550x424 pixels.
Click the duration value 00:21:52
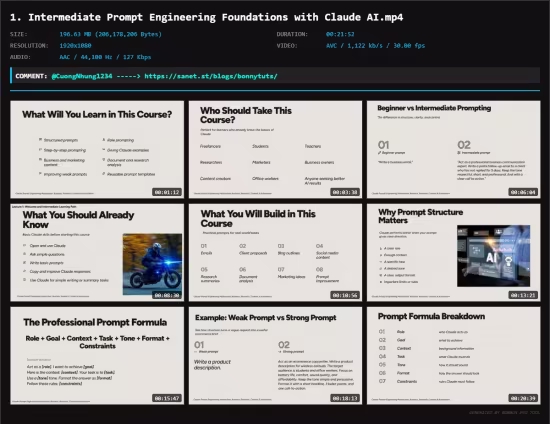(340, 34)
